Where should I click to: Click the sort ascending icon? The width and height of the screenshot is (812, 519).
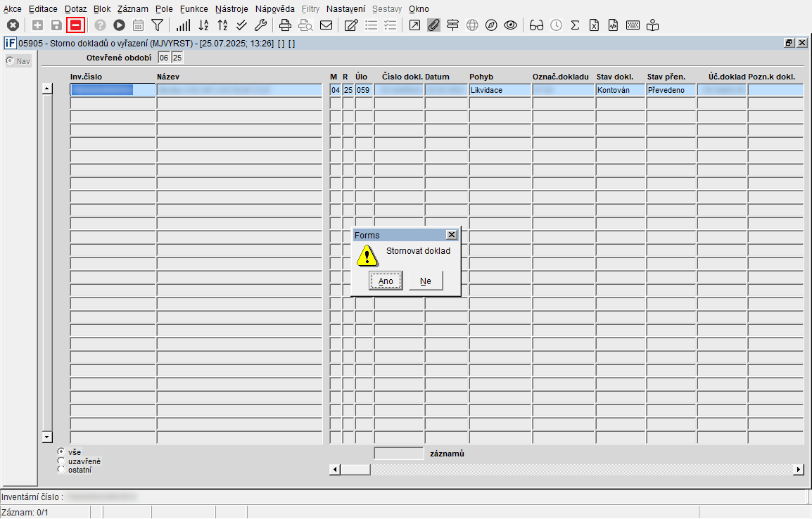(203, 25)
